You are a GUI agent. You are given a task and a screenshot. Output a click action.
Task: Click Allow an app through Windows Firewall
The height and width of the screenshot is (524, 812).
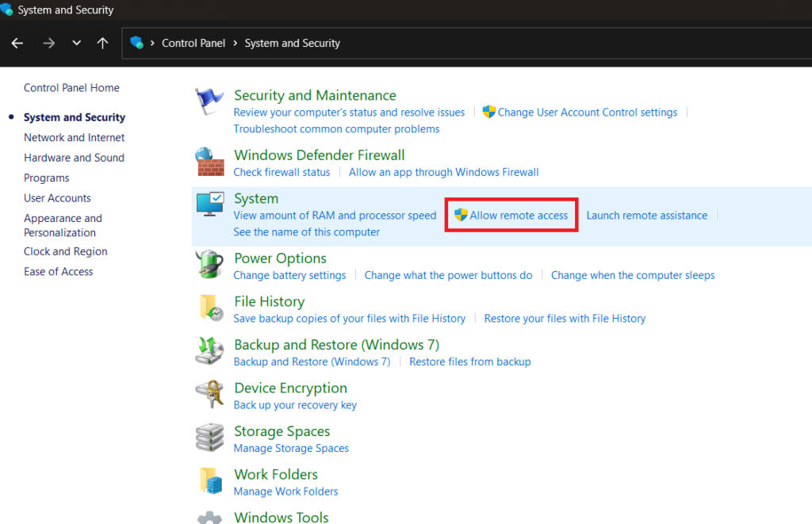tap(443, 172)
